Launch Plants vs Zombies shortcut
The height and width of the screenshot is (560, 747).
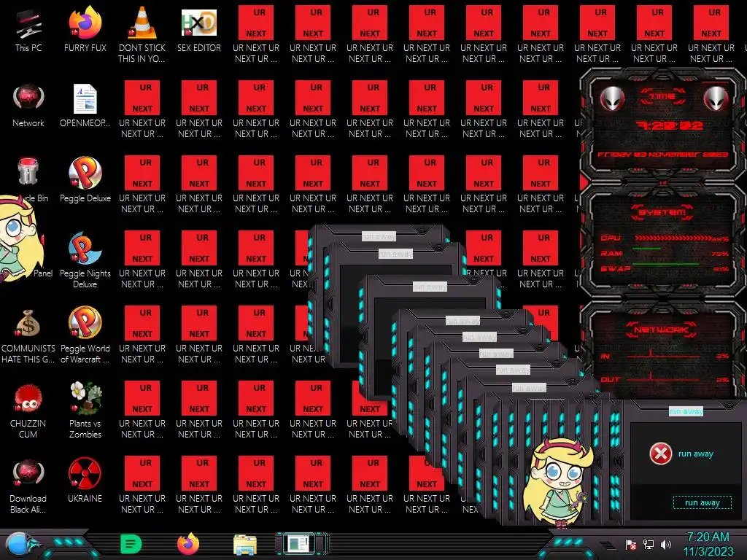tap(85, 411)
